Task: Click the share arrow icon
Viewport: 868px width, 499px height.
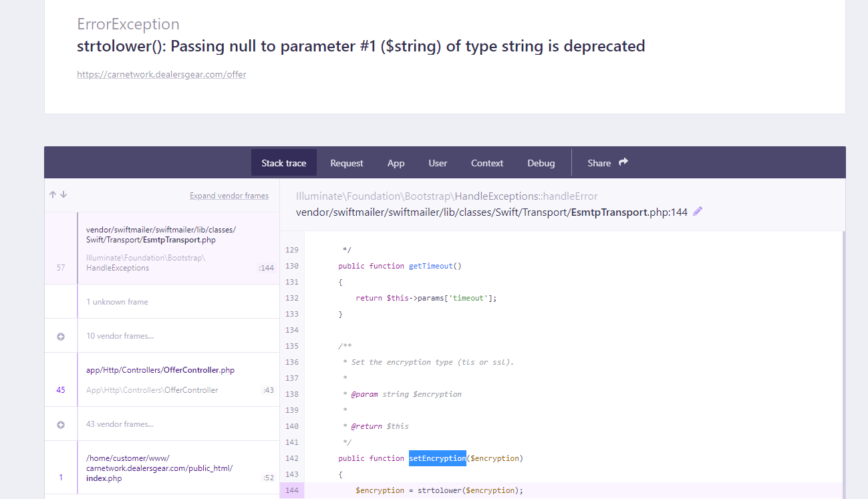Action: (x=623, y=162)
